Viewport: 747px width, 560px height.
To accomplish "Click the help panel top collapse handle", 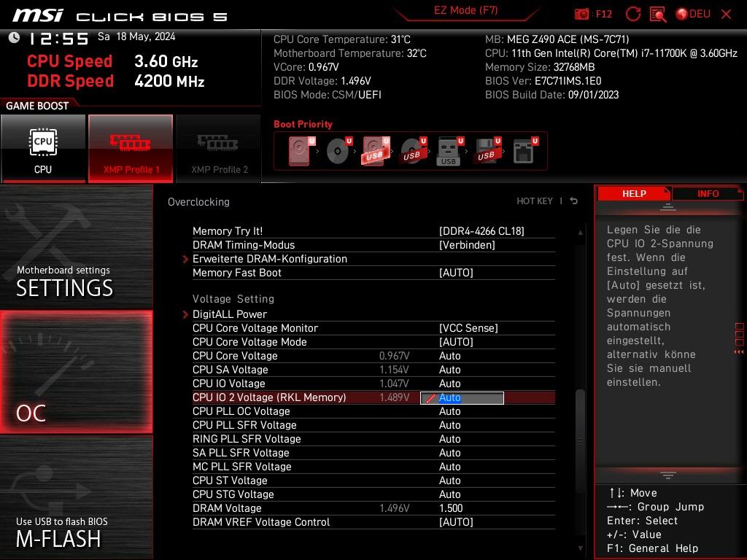I will (667, 208).
